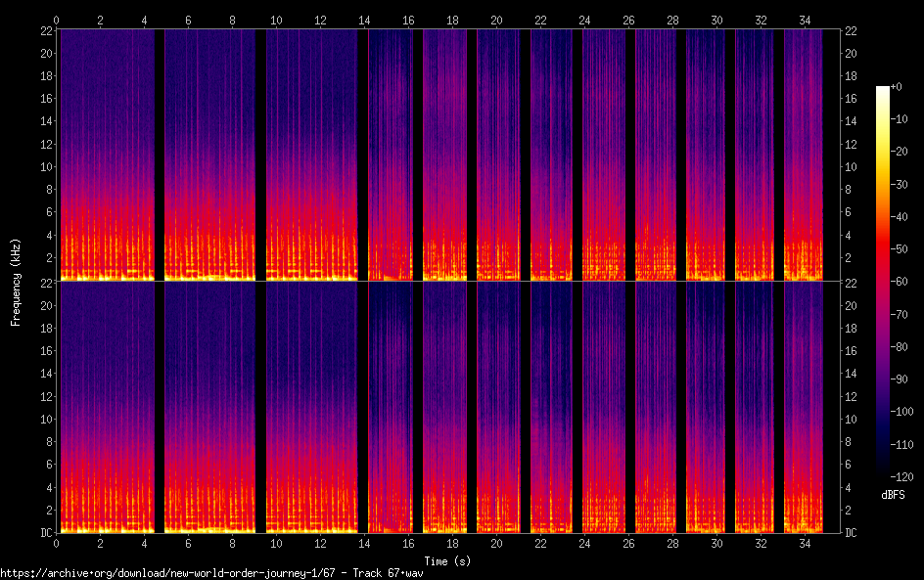The width and height of the screenshot is (924, 580).
Task: Click the 20 second tick on bottom time axis
Action: coord(496,543)
